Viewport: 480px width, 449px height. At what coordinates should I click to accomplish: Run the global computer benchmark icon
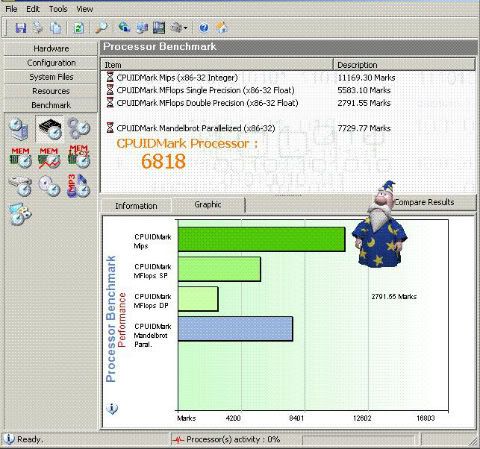(x=19, y=129)
